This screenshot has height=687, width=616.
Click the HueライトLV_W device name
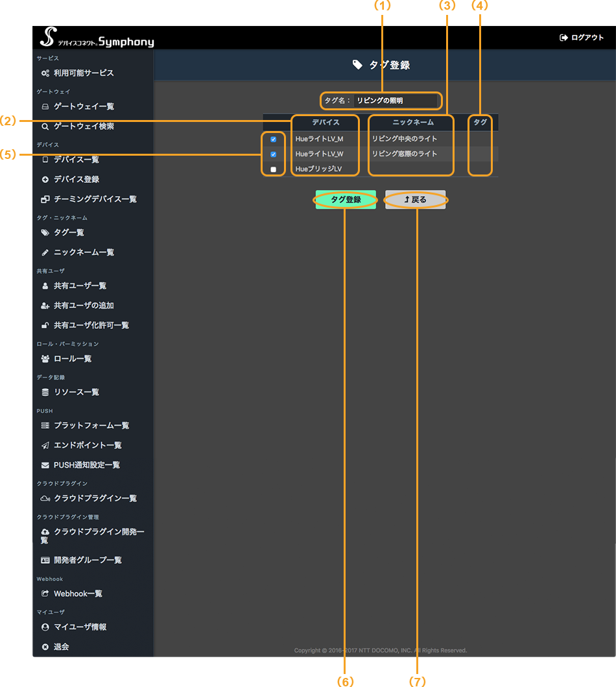(x=319, y=154)
